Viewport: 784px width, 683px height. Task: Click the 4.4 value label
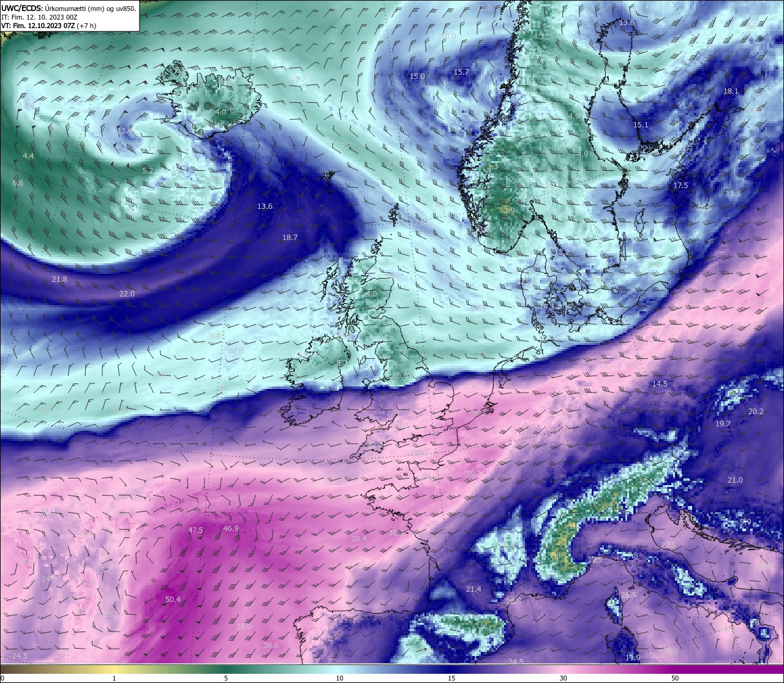coord(28,156)
